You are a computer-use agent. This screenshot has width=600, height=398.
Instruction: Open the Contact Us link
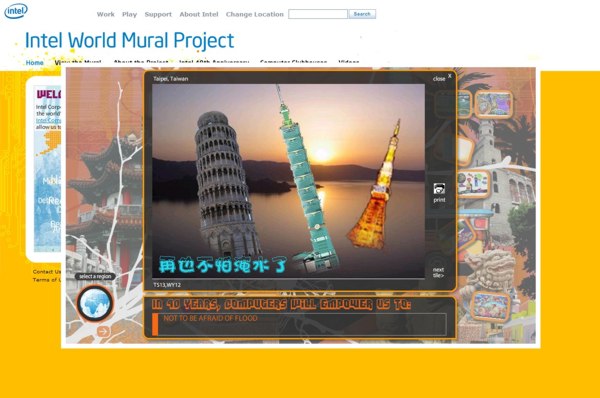click(x=46, y=271)
